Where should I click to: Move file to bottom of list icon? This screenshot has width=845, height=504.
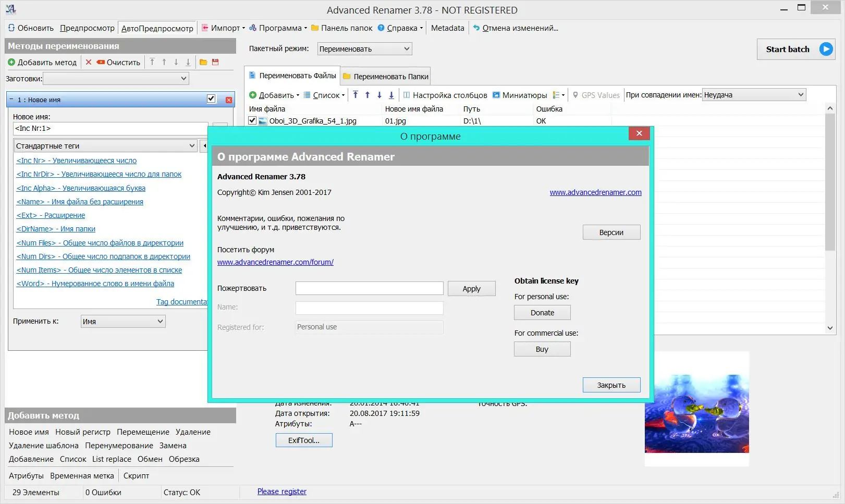tap(391, 95)
